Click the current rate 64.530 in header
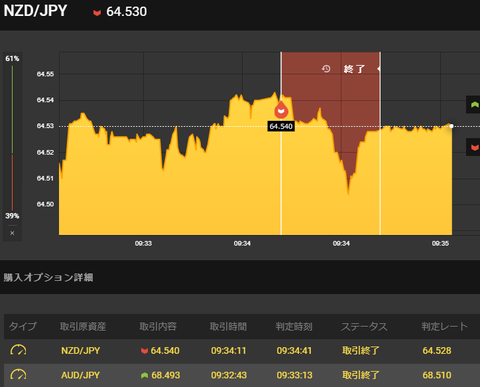This screenshot has width=480, height=387. pos(126,12)
